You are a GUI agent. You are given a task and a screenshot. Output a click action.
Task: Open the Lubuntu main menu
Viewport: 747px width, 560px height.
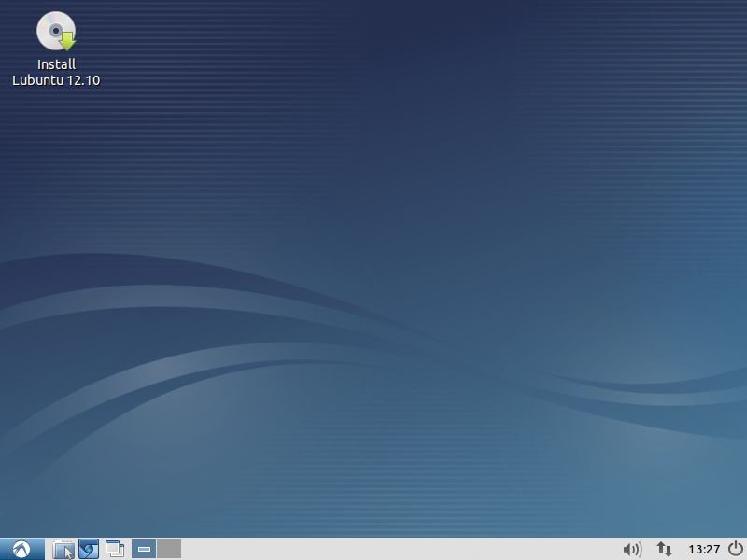pyautogui.click(x=22, y=549)
